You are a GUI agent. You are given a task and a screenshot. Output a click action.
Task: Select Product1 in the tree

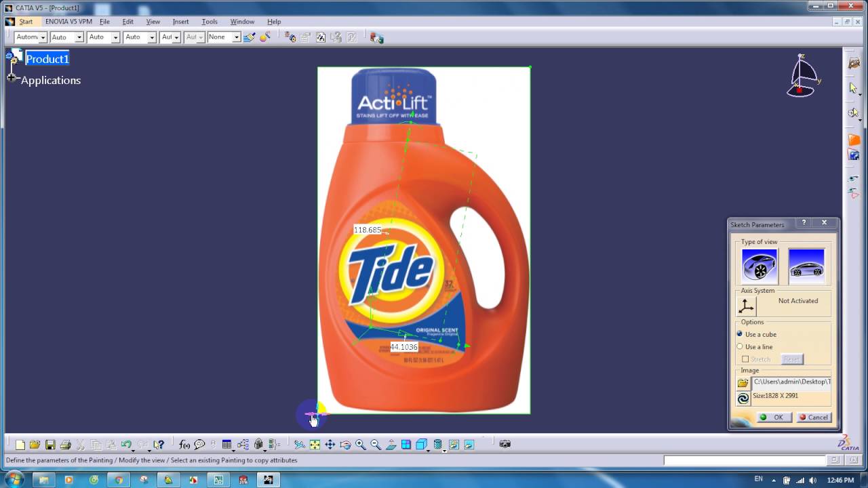pyautogui.click(x=47, y=59)
